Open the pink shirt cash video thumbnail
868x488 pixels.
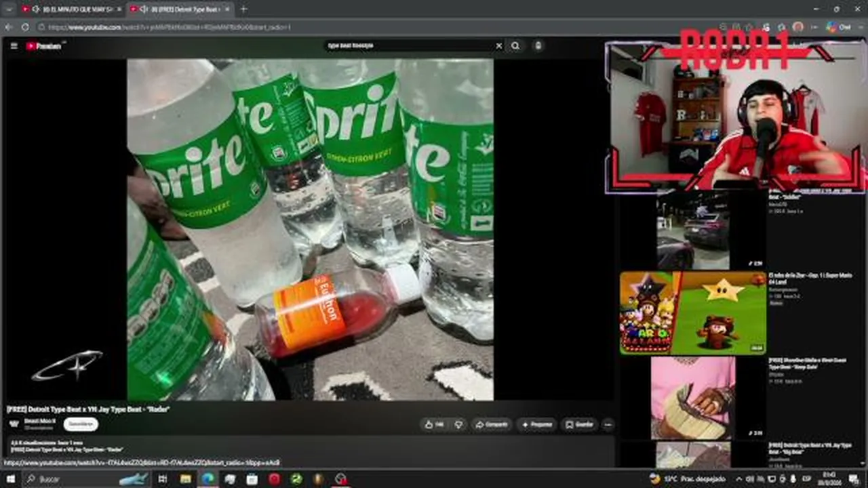click(x=692, y=398)
